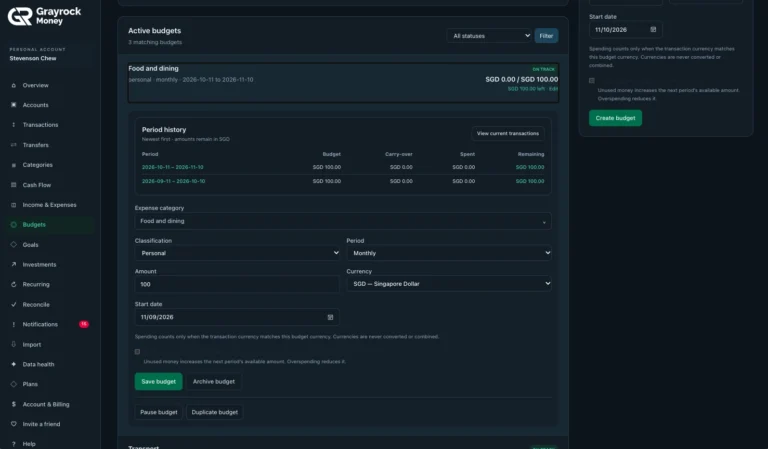Click the Period history heading

[x=164, y=130]
